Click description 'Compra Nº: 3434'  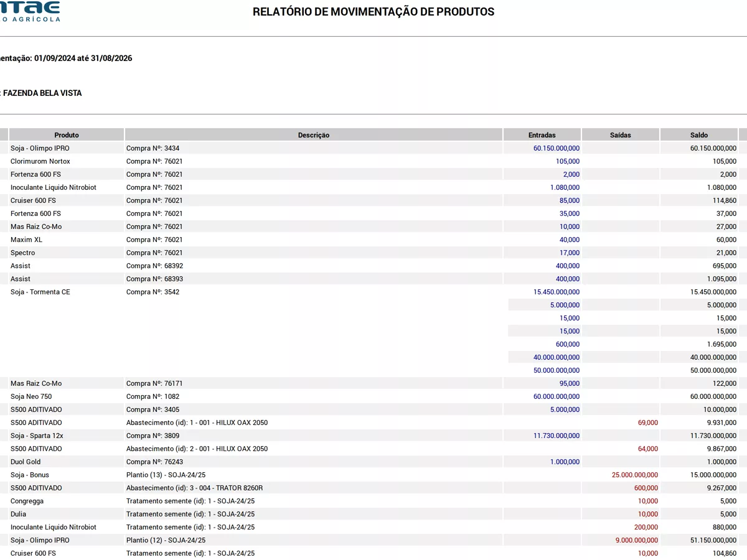[153, 148]
